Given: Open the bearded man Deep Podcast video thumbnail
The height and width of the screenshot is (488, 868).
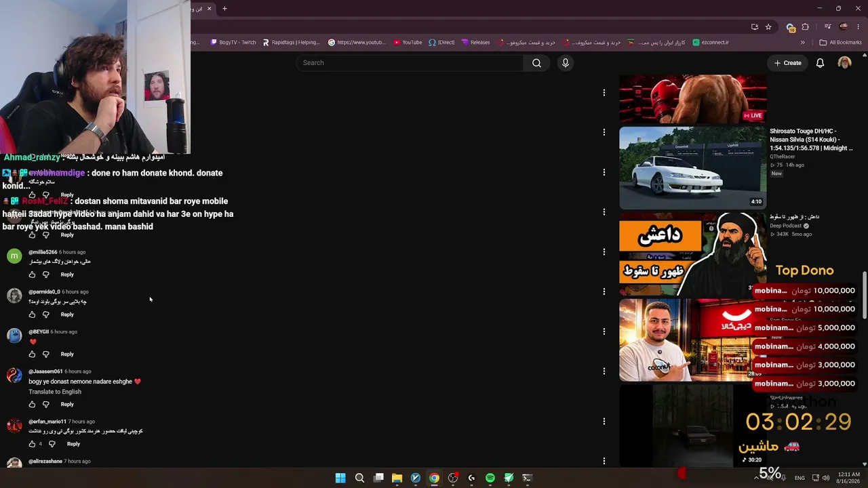Looking at the screenshot, I should [692, 254].
